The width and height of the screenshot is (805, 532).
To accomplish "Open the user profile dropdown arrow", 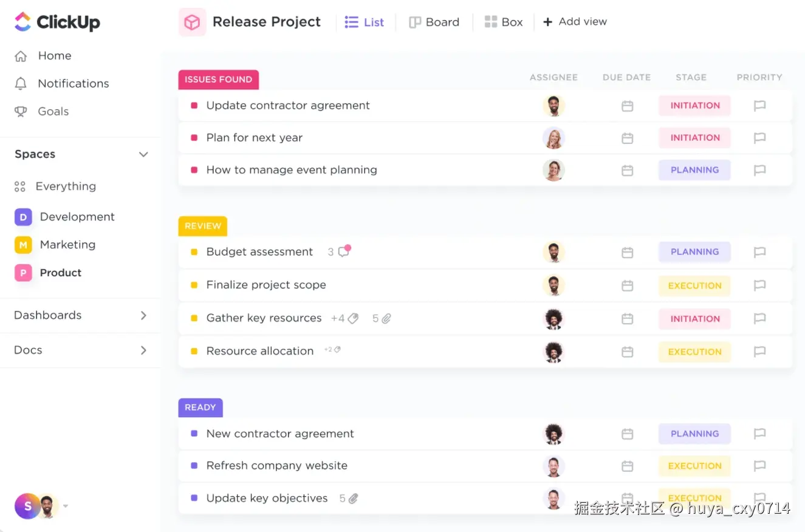I will coord(66,506).
